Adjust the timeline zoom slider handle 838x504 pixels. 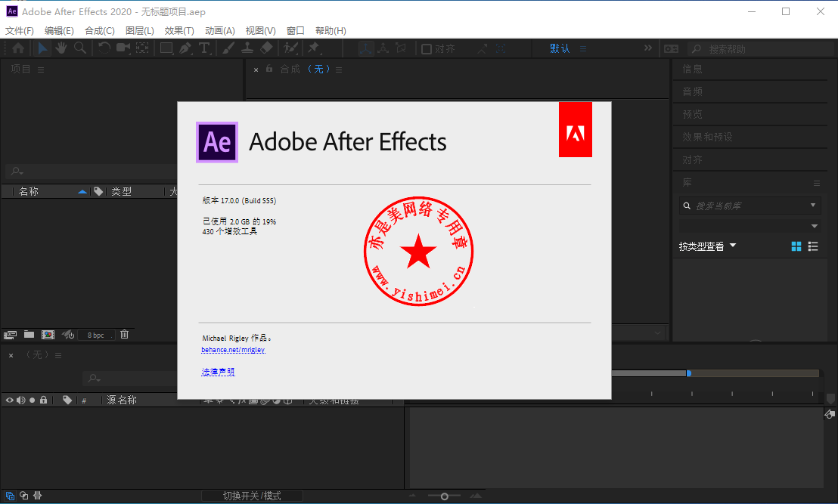click(444, 496)
